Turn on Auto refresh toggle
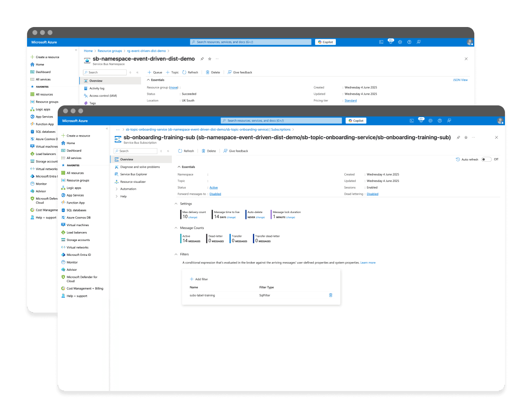Image resolution: width=532 pixels, height=418 pixels. [486, 159]
